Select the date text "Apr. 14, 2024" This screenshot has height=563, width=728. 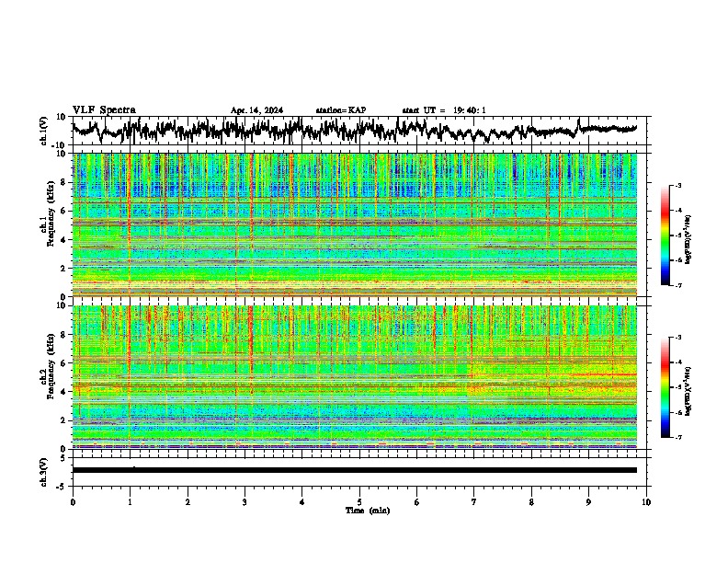click(256, 110)
